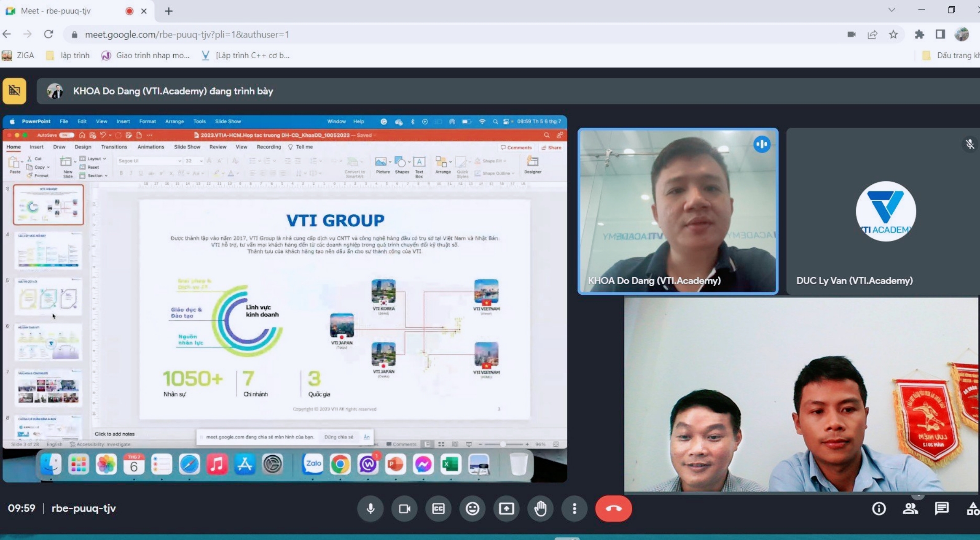Viewport: 980px width, 540px height.
Task: Open the Chrome side panel icon
Action: click(940, 35)
